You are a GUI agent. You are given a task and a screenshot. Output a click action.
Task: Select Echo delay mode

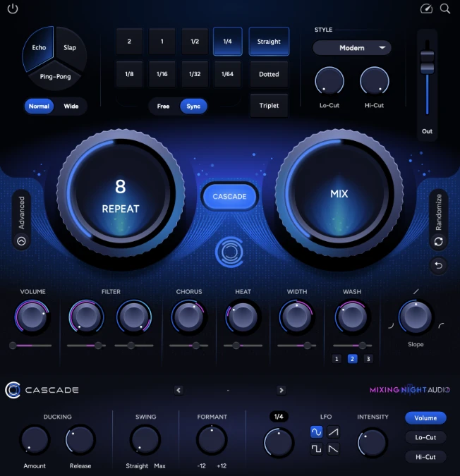click(39, 48)
